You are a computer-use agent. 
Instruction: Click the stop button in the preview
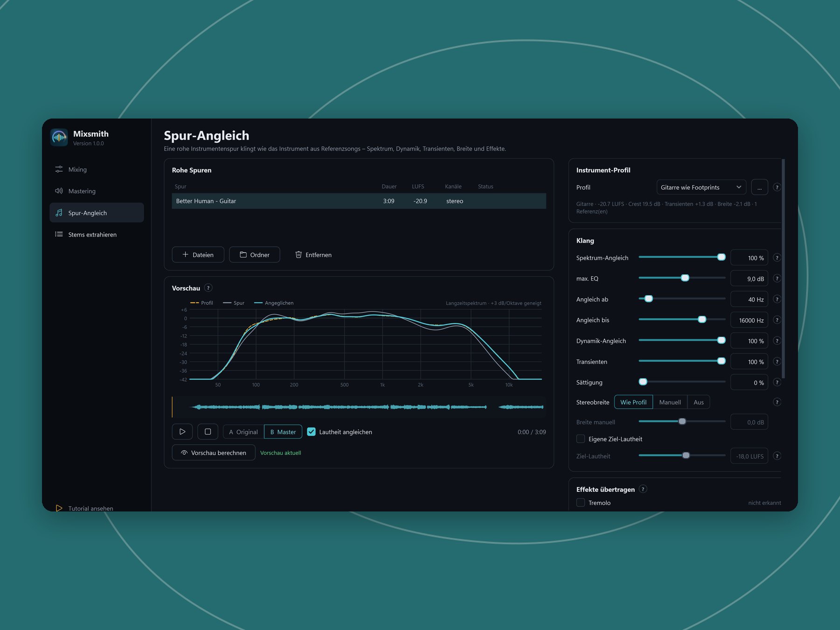(x=208, y=432)
